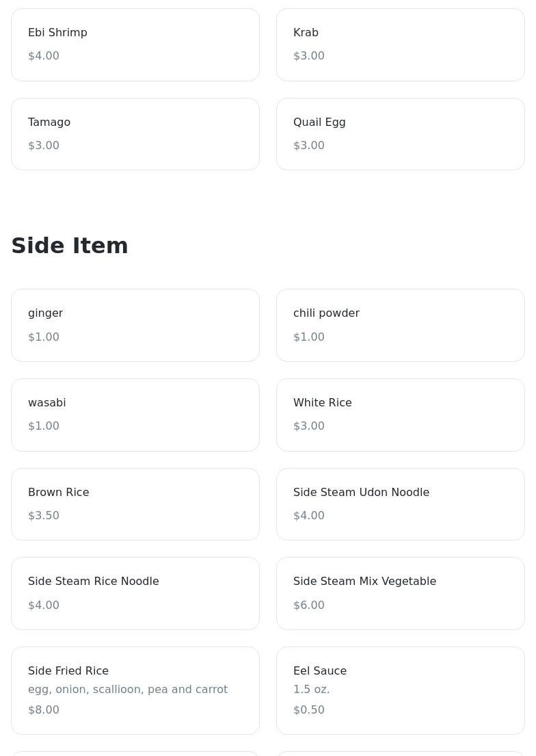Click the $8.00 price label

click(x=44, y=709)
